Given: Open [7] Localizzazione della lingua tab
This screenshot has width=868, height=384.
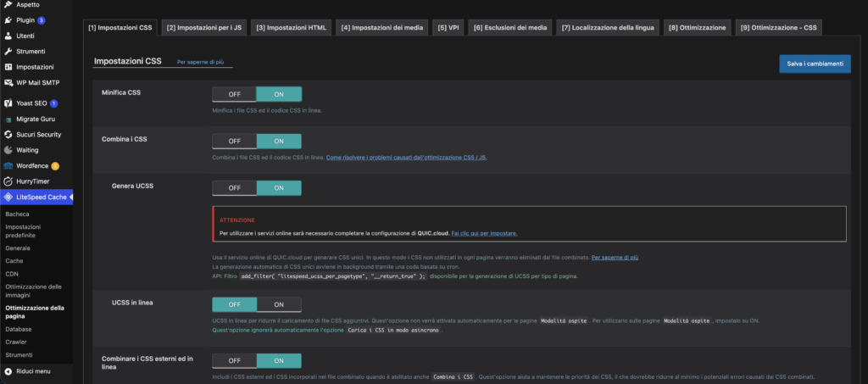Looking at the screenshot, I should point(608,27).
